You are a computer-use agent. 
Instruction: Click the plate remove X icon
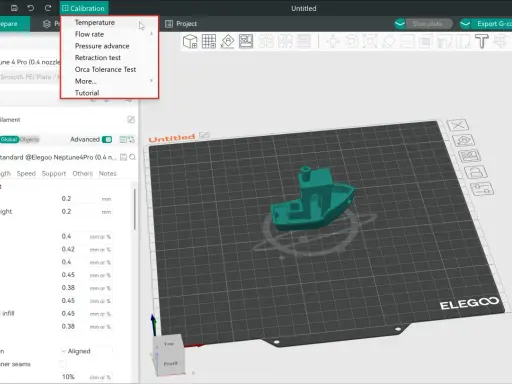point(458,125)
